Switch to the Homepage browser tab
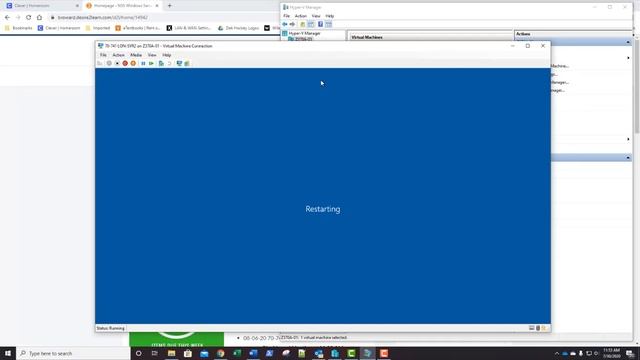 coord(122,6)
